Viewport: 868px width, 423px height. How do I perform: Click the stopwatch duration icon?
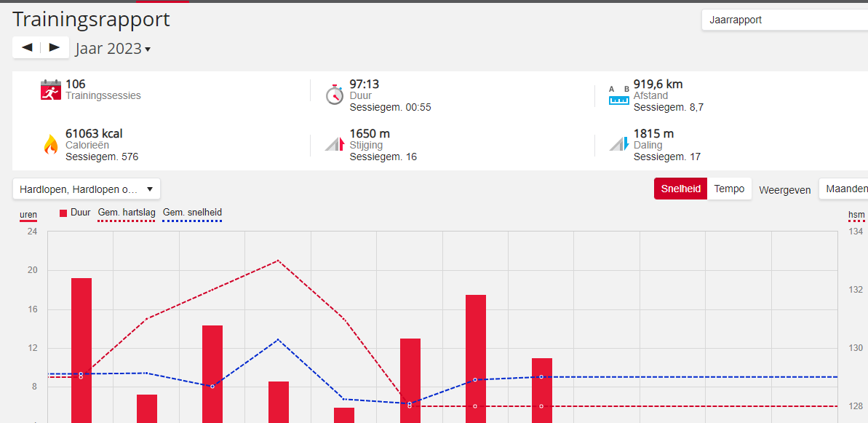(334, 94)
